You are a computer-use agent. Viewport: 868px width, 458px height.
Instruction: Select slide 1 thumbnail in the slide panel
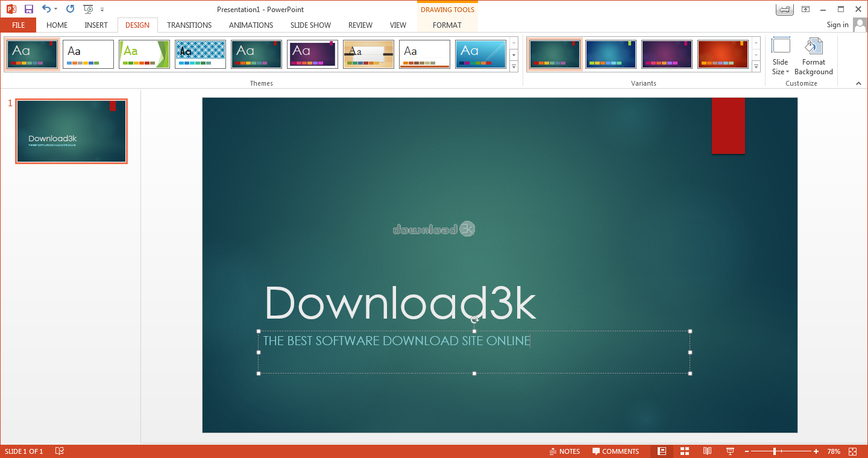click(72, 131)
